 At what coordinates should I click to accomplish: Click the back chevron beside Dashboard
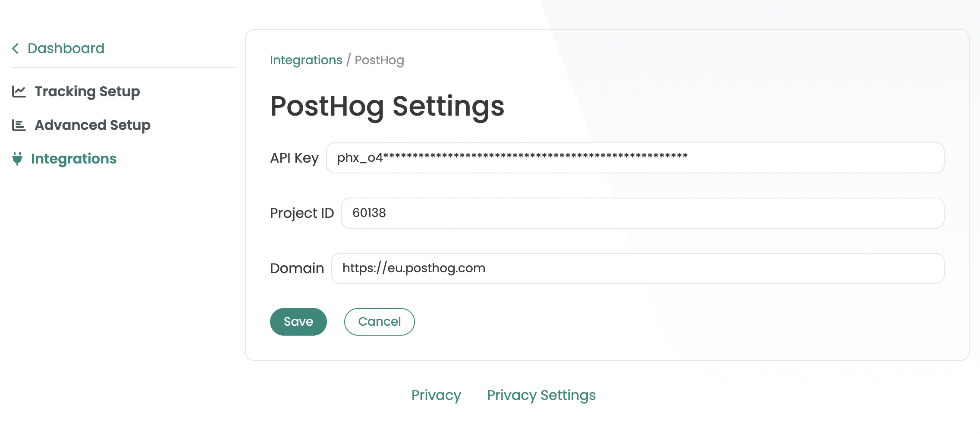16,48
